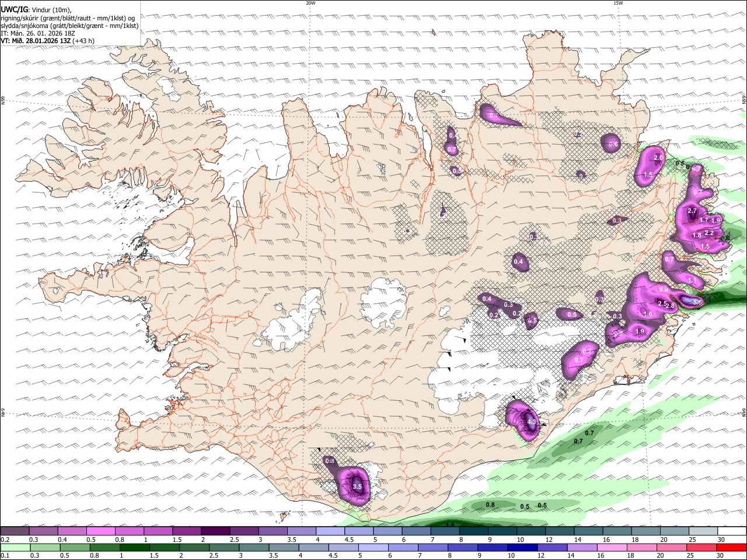
Task: Click the '0.6' value in northeast Iceland
Action: pyautogui.click(x=613, y=145)
